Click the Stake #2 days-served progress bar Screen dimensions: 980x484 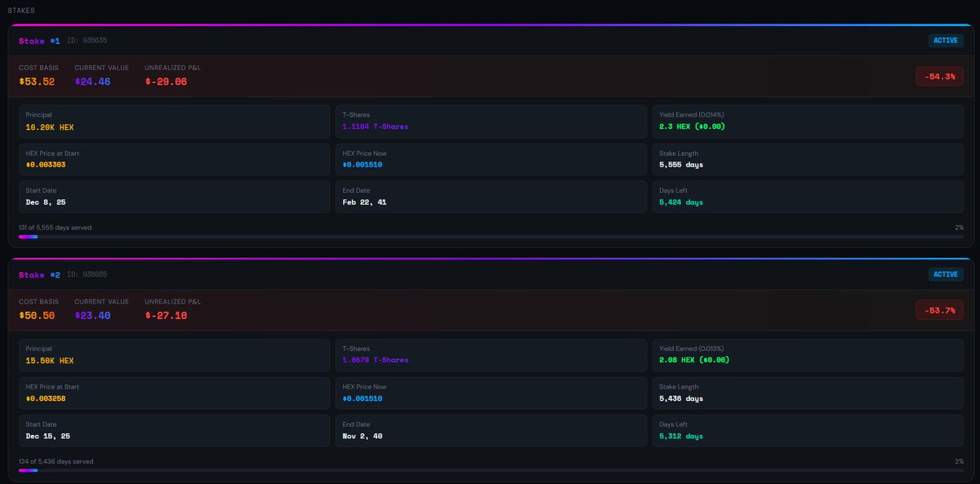[491, 470]
